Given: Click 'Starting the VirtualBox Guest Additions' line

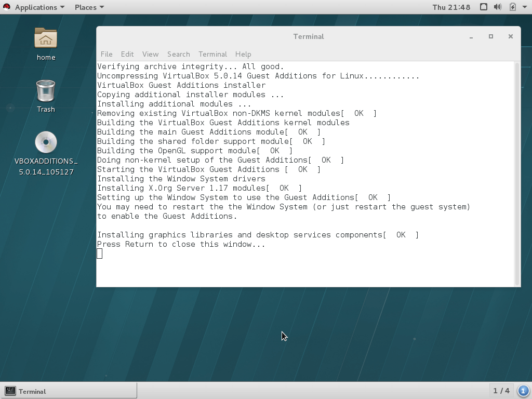Looking at the screenshot, I should coord(209,169).
